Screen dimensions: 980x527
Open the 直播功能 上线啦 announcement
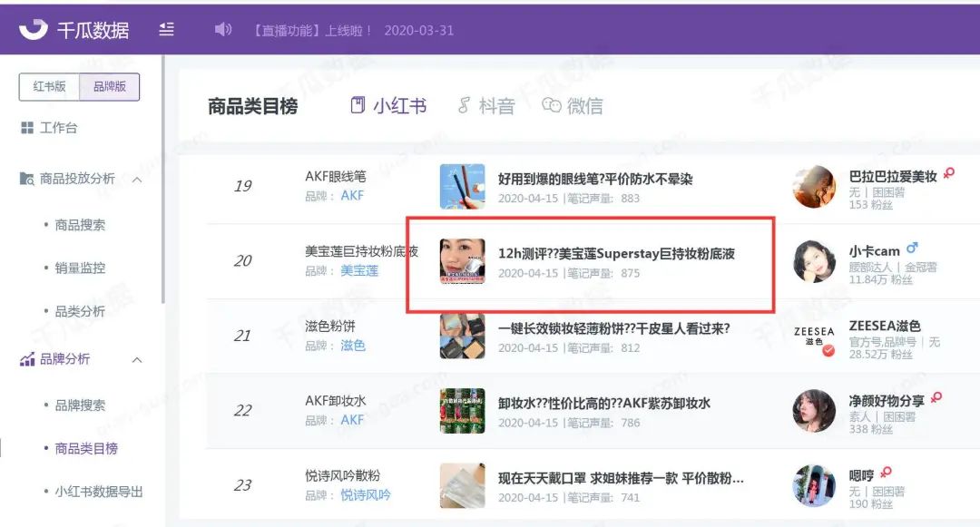point(353,31)
